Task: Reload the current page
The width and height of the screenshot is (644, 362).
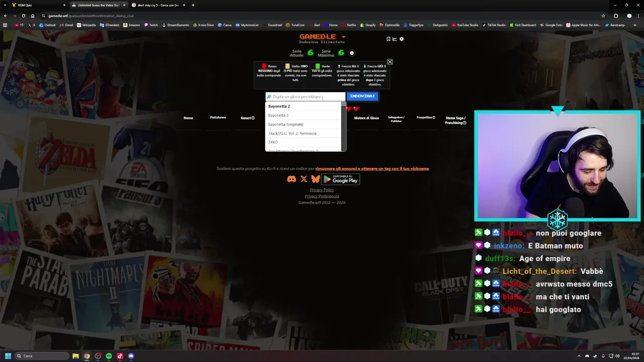Action: coord(23,16)
